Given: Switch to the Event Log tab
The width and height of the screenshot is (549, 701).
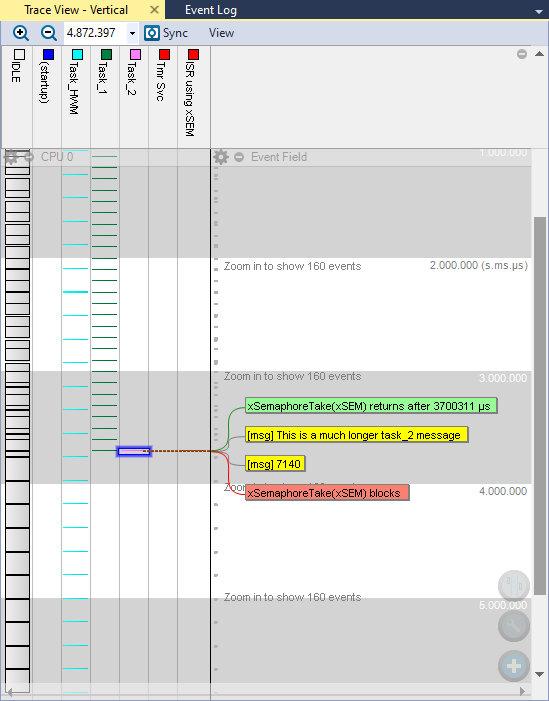Looking at the screenshot, I should point(211,10).
